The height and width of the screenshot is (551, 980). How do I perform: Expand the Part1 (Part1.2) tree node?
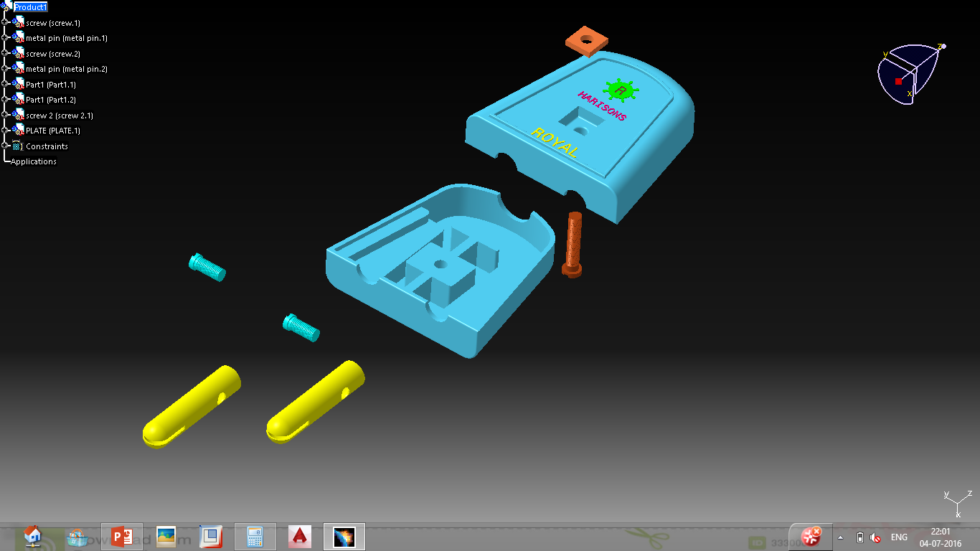(x=5, y=99)
